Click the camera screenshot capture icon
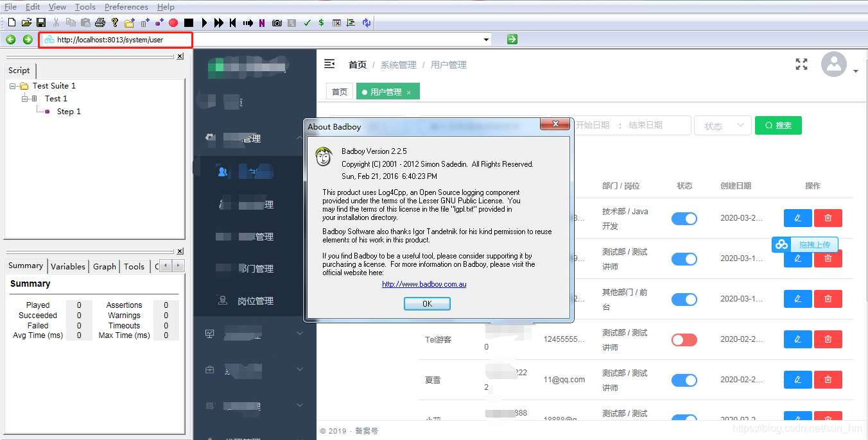Viewport: 868px width, 440px height. (x=277, y=22)
